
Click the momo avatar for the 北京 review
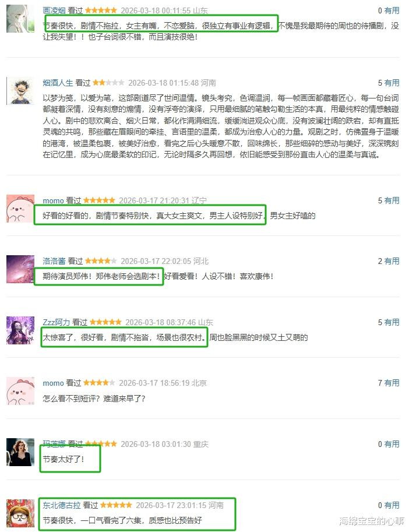click(x=20, y=391)
